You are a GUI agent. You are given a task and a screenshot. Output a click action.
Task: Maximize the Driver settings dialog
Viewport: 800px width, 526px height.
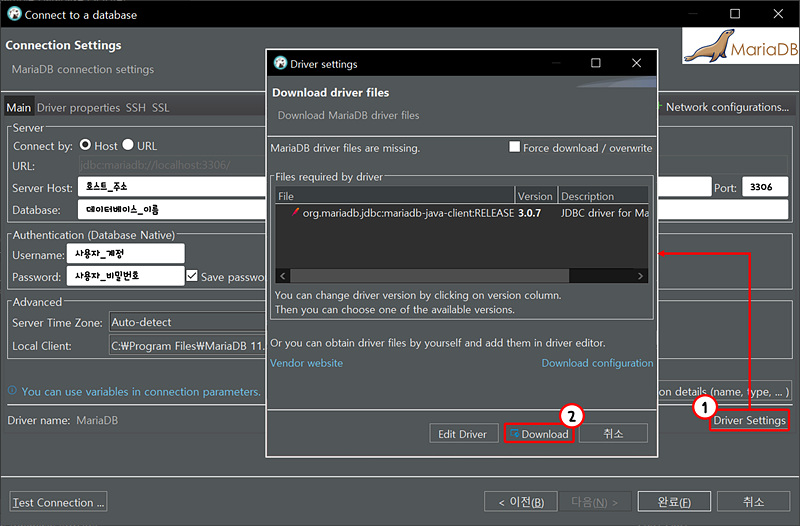595,63
